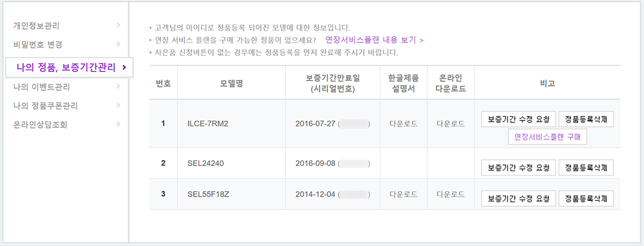The width and height of the screenshot is (644, 246).
Task: Click arrow next to 온라인상담조회
Action: pyautogui.click(x=118, y=125)
